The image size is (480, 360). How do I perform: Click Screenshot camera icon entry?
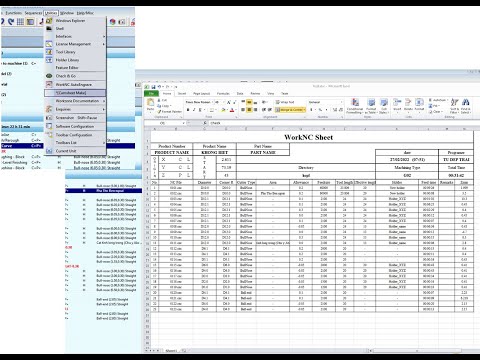pos(49,118)
